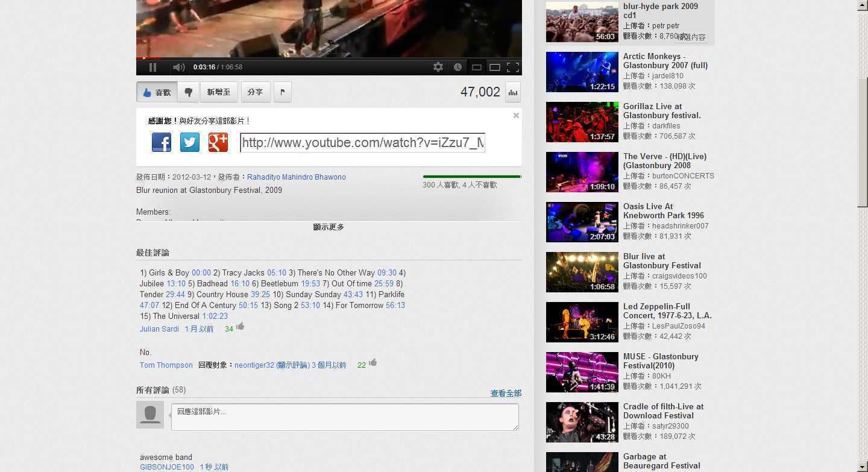Show video statistics bar chart icon
The height and width of the screenshot is (472, 868).
click(513, 92)
